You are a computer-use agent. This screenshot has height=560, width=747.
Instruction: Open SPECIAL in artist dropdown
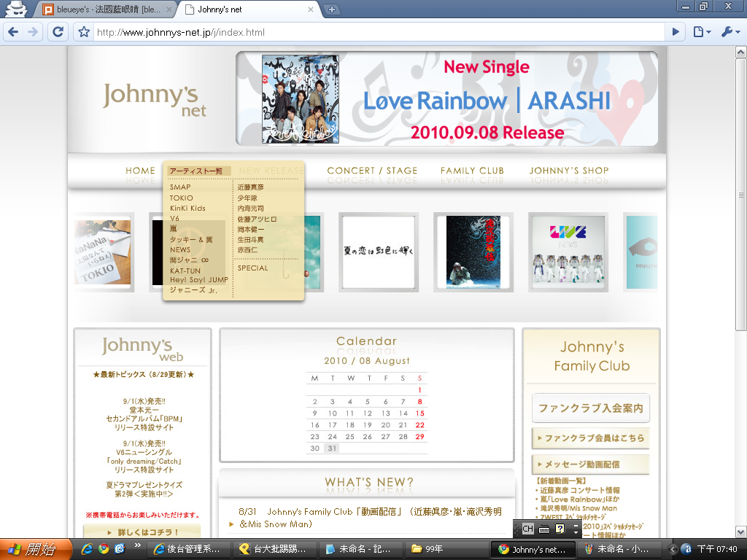point(253,268)
